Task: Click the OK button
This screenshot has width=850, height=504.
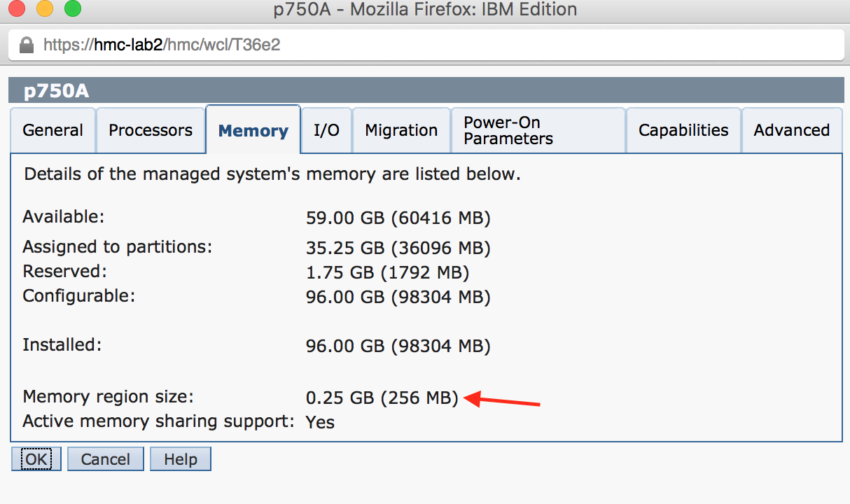Action: [36, 458]
